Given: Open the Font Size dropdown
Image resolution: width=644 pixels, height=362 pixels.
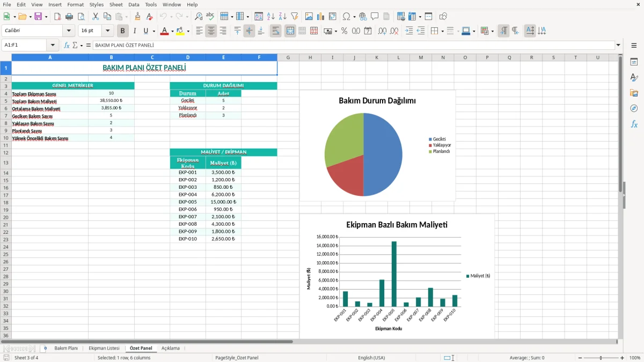Looking at the screenshot, I should click(x=108, y=31).
